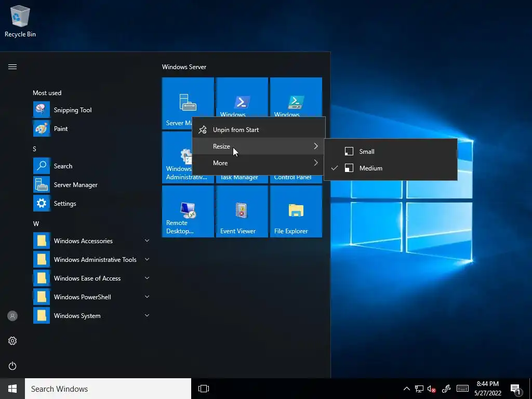Launch Snipping Tool from Most used
The width and height of the screenshot is (532, 399).
[x=91, y=110]
